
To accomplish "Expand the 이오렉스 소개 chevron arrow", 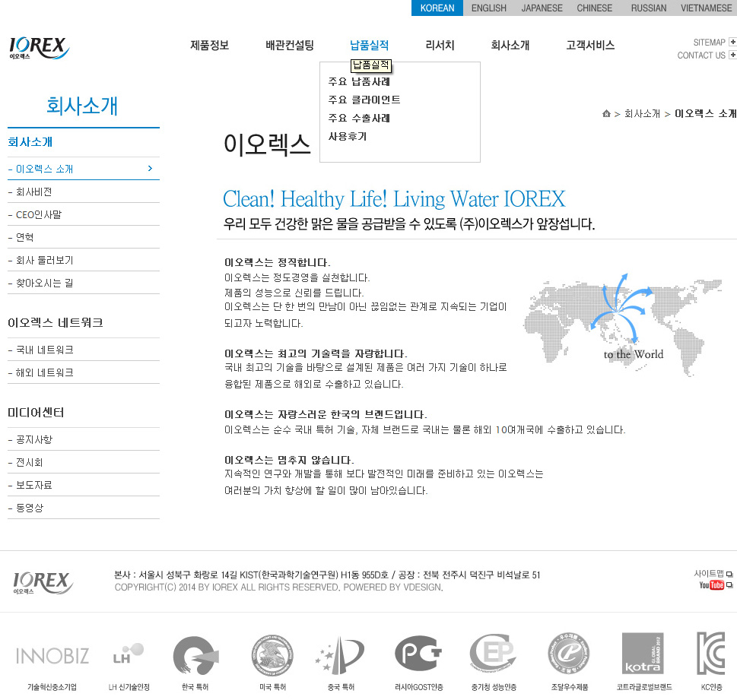I will click(x=150, y=168).
